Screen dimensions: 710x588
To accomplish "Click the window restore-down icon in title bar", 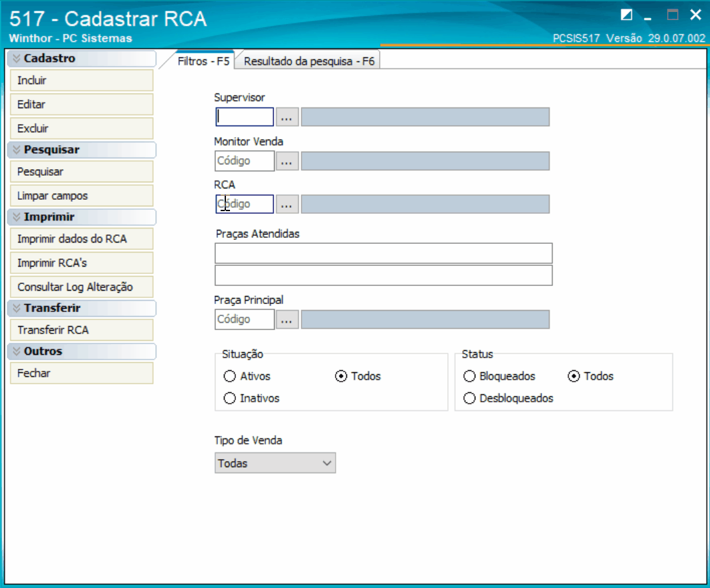I will 626,15.
